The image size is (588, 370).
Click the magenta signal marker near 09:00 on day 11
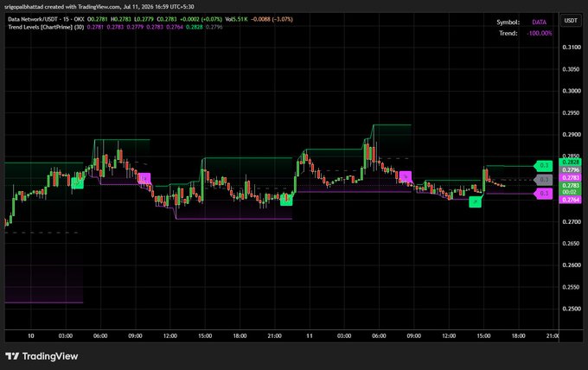click(405, 176)
